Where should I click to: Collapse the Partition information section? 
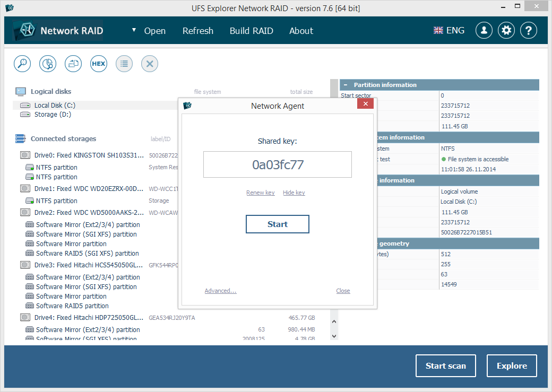click(x=346, y=85)
